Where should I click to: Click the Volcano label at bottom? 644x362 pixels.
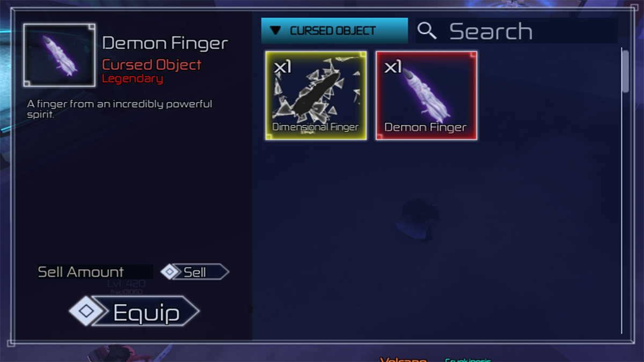(404, 359)
